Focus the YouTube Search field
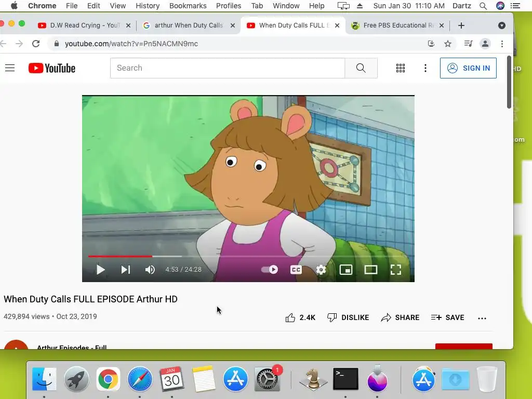The image size is (532, 399). 228,68
